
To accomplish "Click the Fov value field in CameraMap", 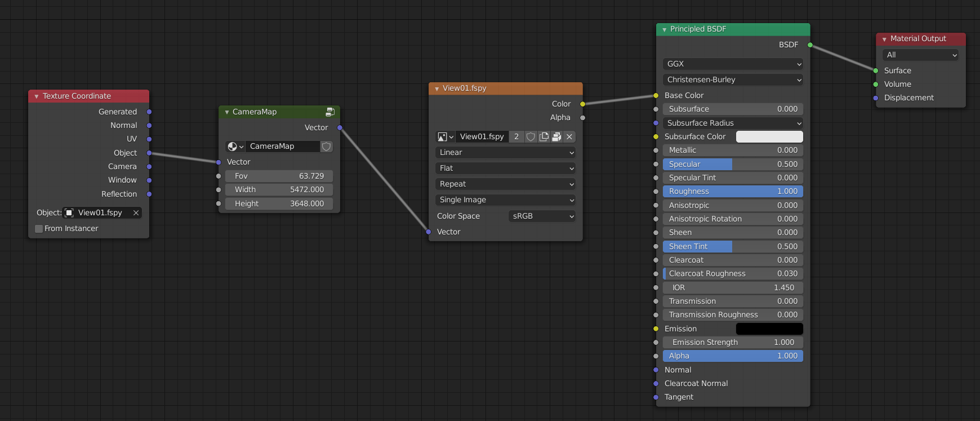I will [279, 176].
